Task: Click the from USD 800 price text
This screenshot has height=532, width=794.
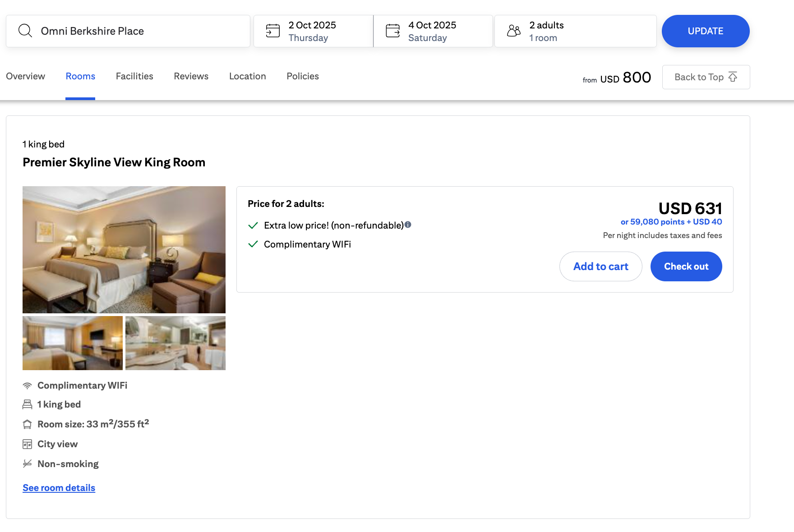Action: coord(617,78)
